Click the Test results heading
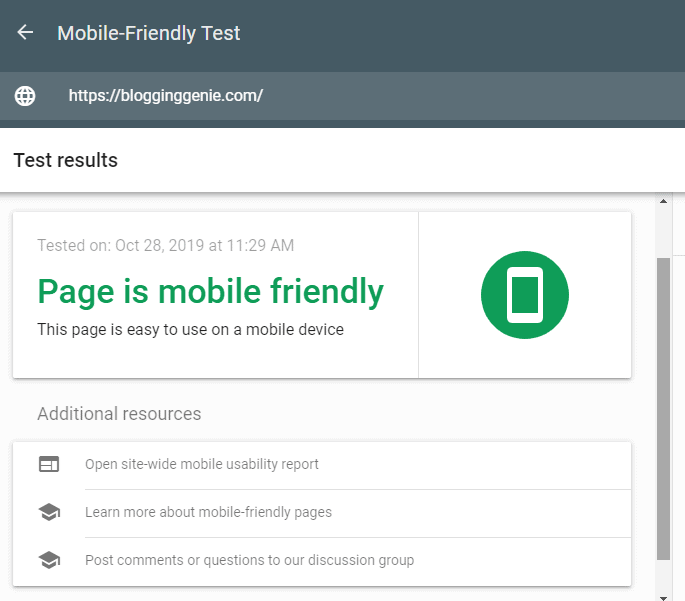 point(66,160)
